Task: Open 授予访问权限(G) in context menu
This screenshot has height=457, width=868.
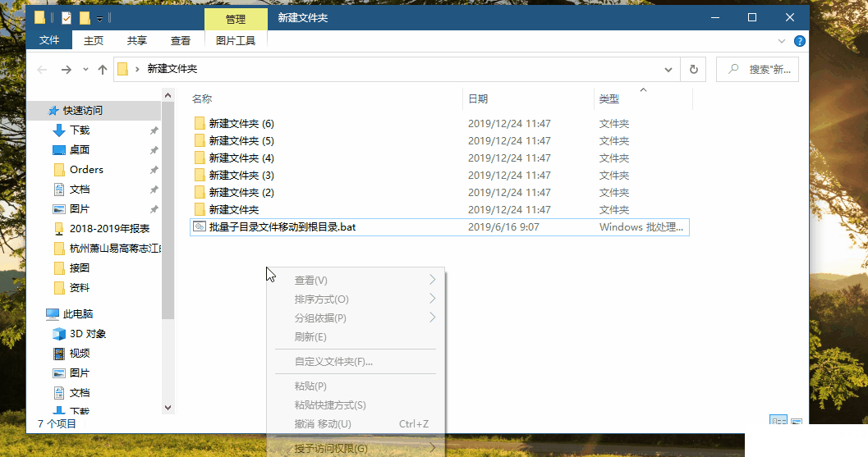Action: point(356,448)
